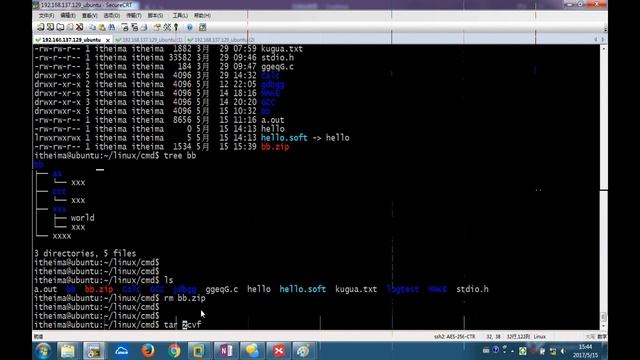Click 'kugua.txt' in the ls -l listing

point(282,49)
